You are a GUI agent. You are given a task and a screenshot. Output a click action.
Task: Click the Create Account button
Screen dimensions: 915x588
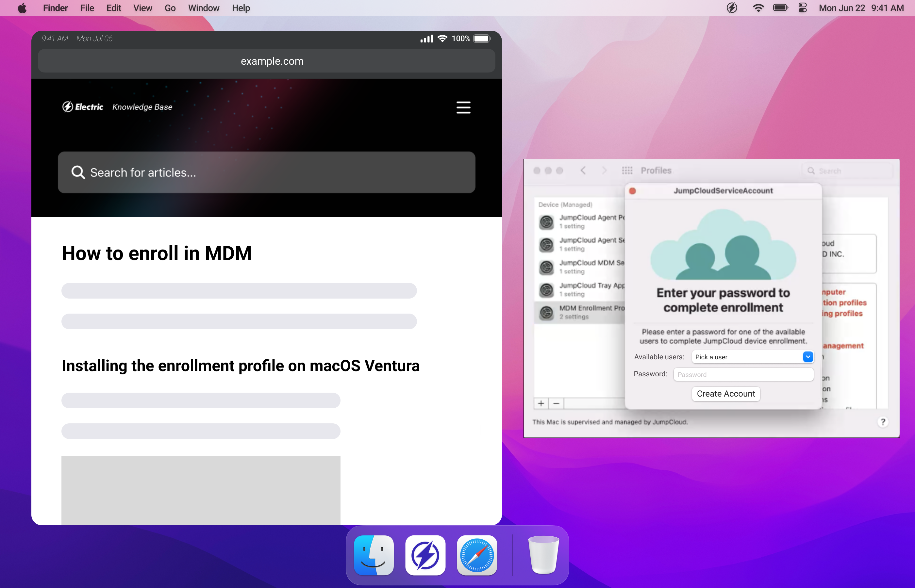pyautogui.click(x=725, y=394)
